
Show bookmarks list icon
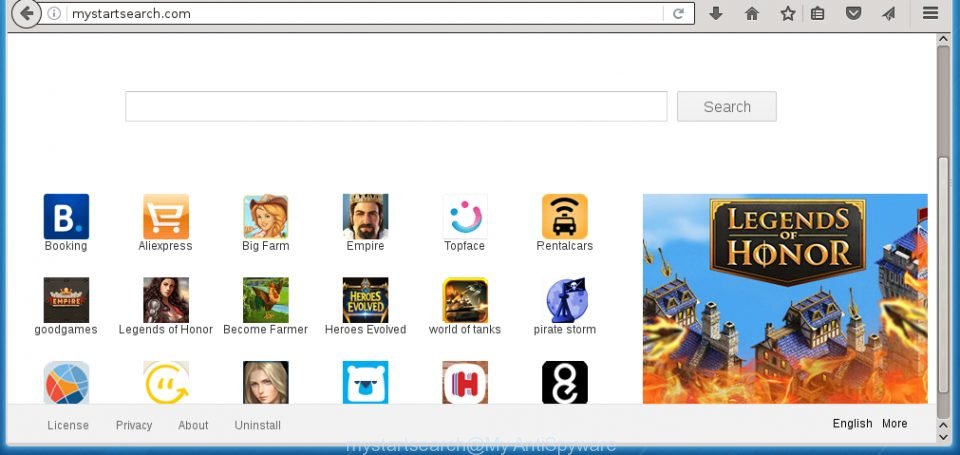tap(817, 13)
